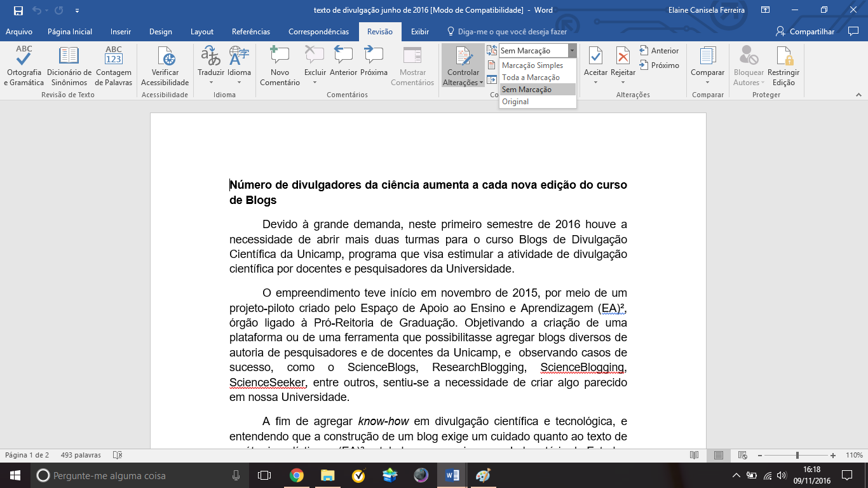
Task: Undo the last action
Action: pyautogui.click(x=36, y=10)
